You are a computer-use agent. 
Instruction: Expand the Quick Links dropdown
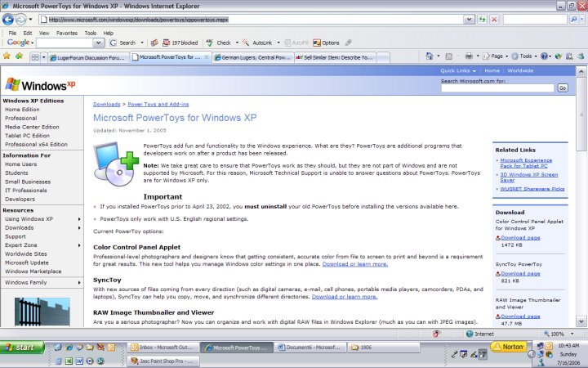click(458, 70)
